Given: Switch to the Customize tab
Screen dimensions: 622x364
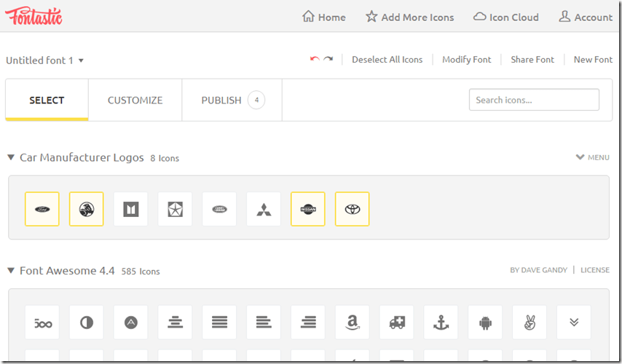Looking at the screenshot, I should 135,100.
